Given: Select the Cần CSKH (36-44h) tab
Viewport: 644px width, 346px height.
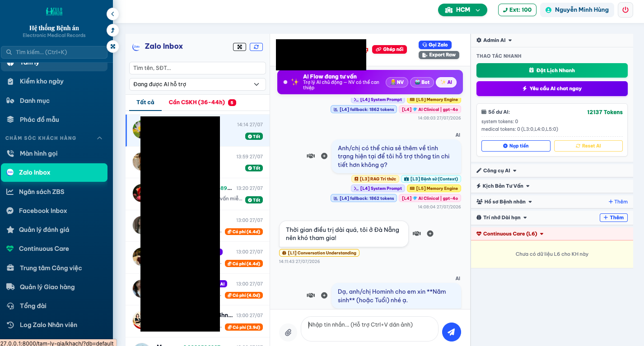Looking at the screenshot, I should click(x=202, y=102).
